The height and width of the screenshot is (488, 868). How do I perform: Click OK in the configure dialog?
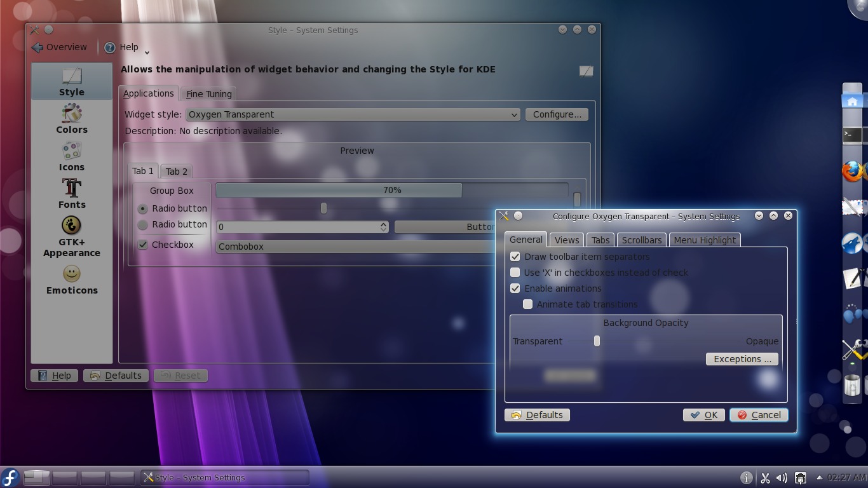(704, 415)
